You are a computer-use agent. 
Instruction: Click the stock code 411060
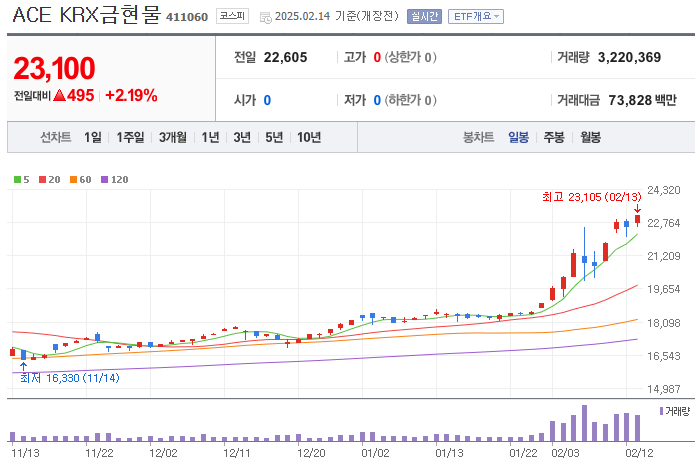(x=187, y=17)
